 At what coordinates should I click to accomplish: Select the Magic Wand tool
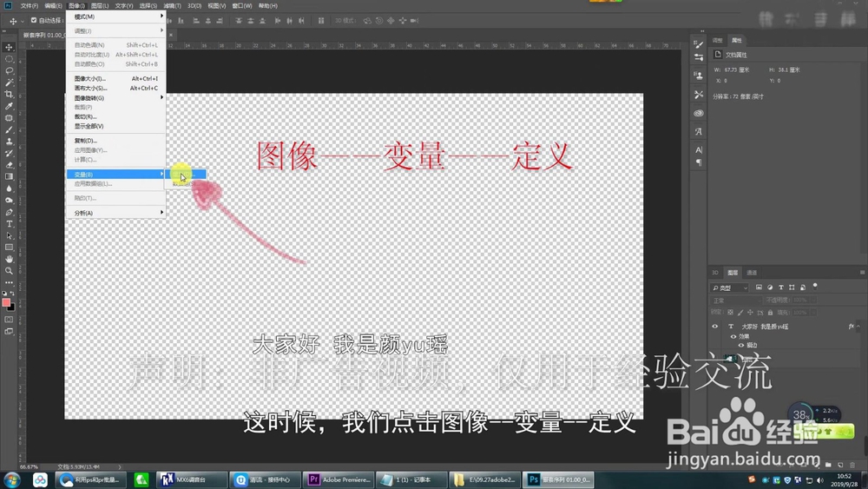point(9,83)
